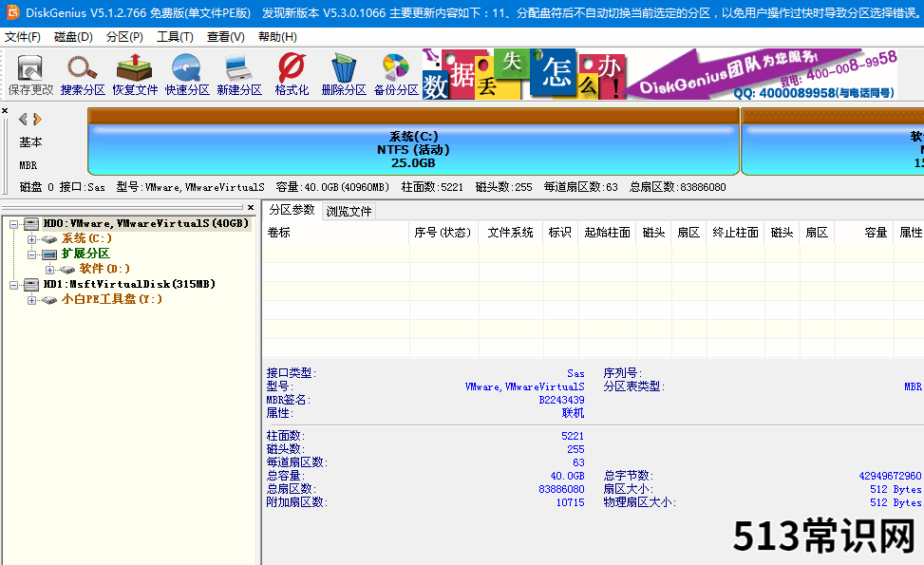Select the Format (格式化) tool
Screen dimensions: 924x565
coord(292,75)
